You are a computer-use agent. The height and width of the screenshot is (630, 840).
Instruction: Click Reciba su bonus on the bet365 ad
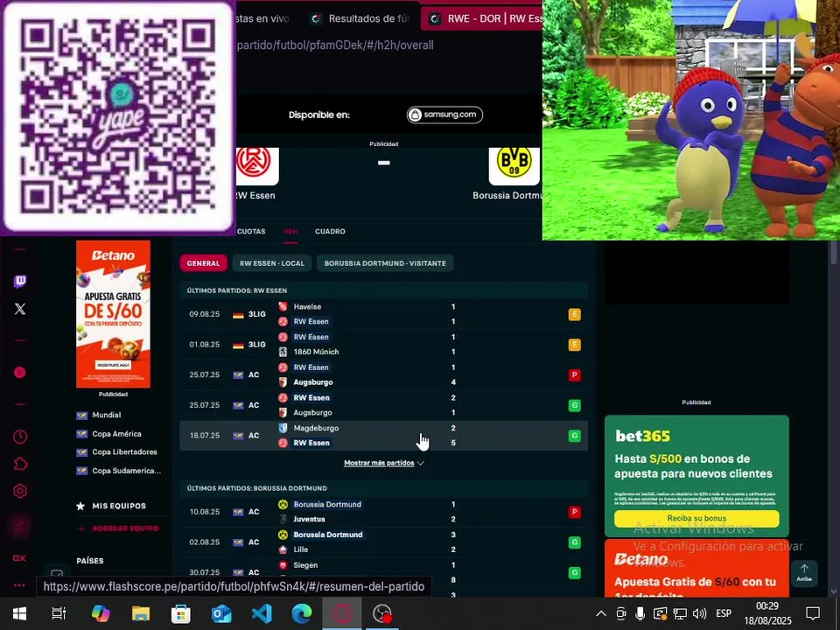pyautogui.click(x=696, y=519)
